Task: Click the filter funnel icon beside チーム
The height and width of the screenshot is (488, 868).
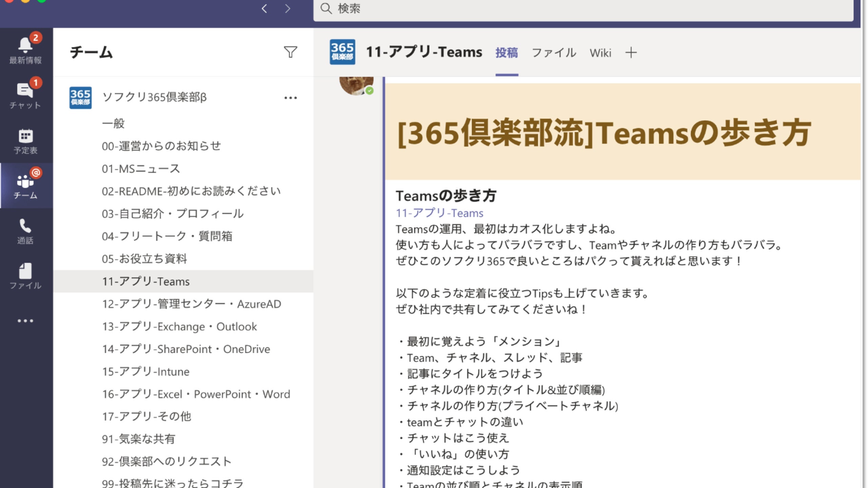Action: coord(291,52)
